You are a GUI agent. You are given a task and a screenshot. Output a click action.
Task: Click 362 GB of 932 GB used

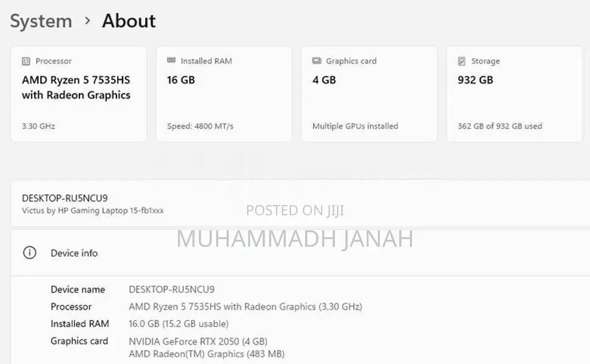coord(500,126)
